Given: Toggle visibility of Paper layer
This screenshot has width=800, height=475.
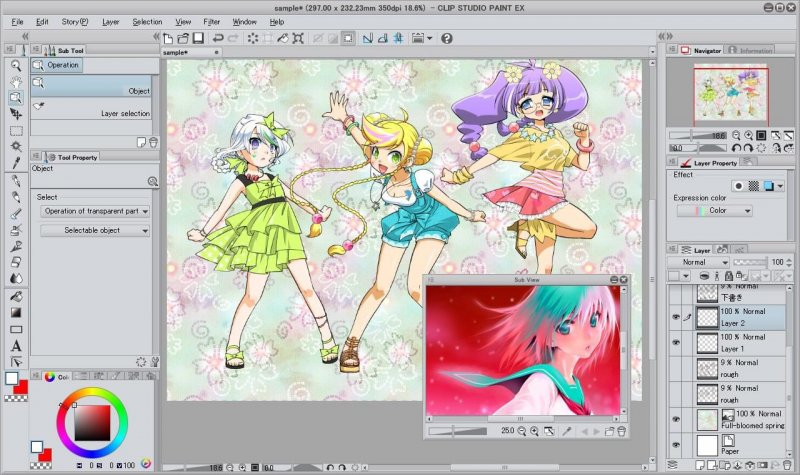Looking at the screenshot, I should coord(676,444).
